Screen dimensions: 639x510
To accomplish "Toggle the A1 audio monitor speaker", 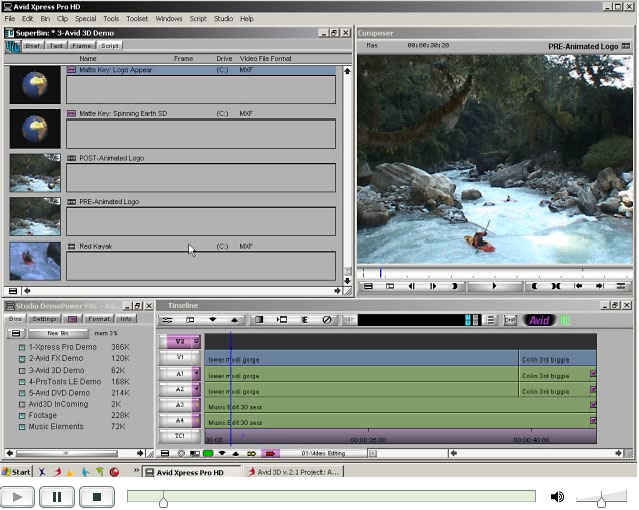I will 196,373.
